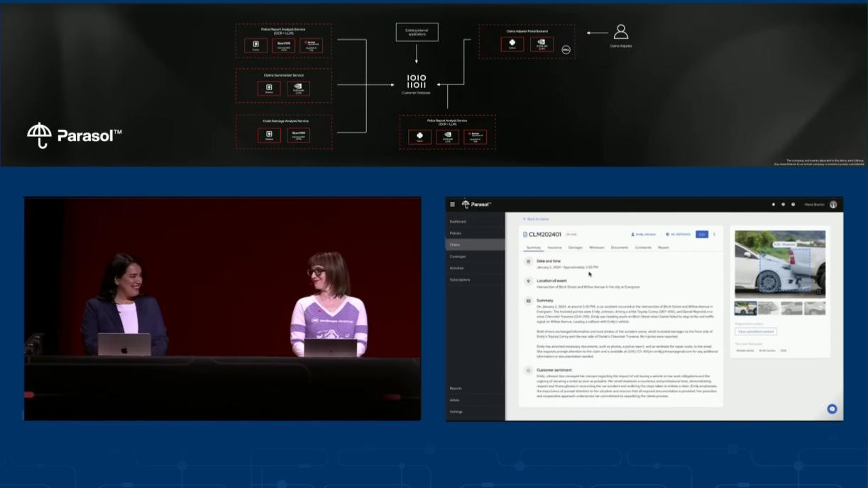
Task: Select the last crash photo thumbnail
Action: tap(815, 308)
